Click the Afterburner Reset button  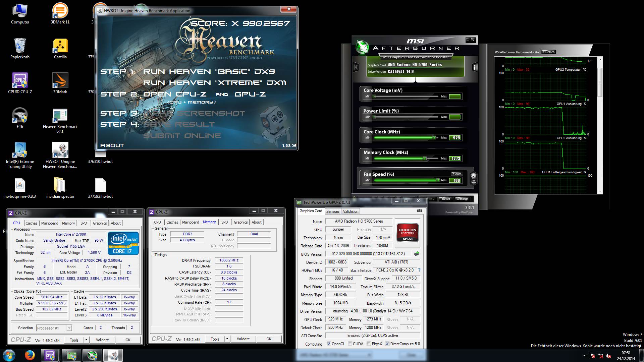[x=446, y=199]
